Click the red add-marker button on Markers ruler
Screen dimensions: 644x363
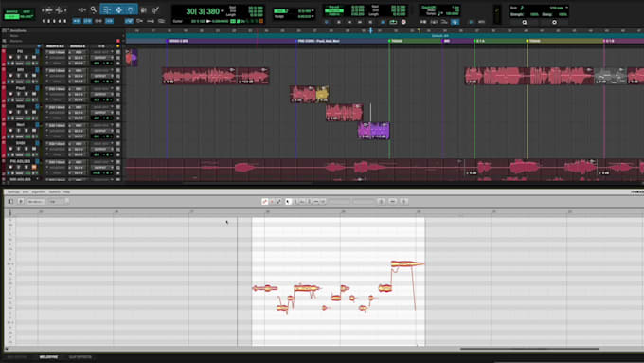coord(118,41)
